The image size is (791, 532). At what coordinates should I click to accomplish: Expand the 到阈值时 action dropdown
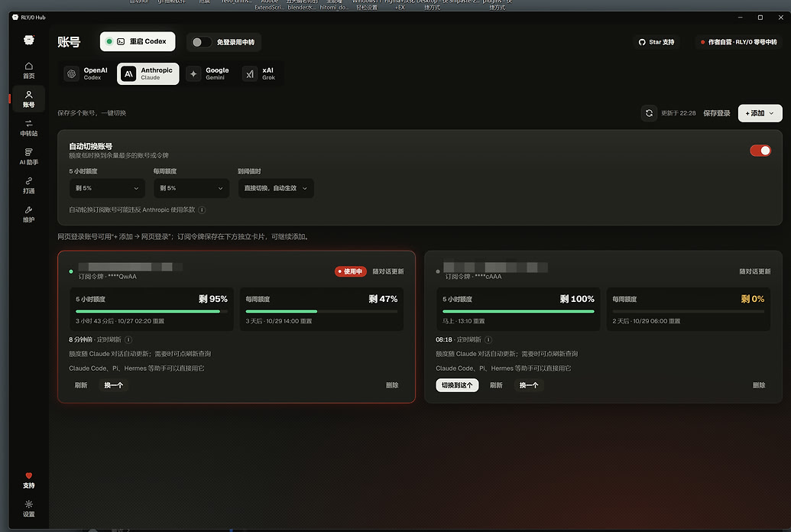tap(276, 188)
